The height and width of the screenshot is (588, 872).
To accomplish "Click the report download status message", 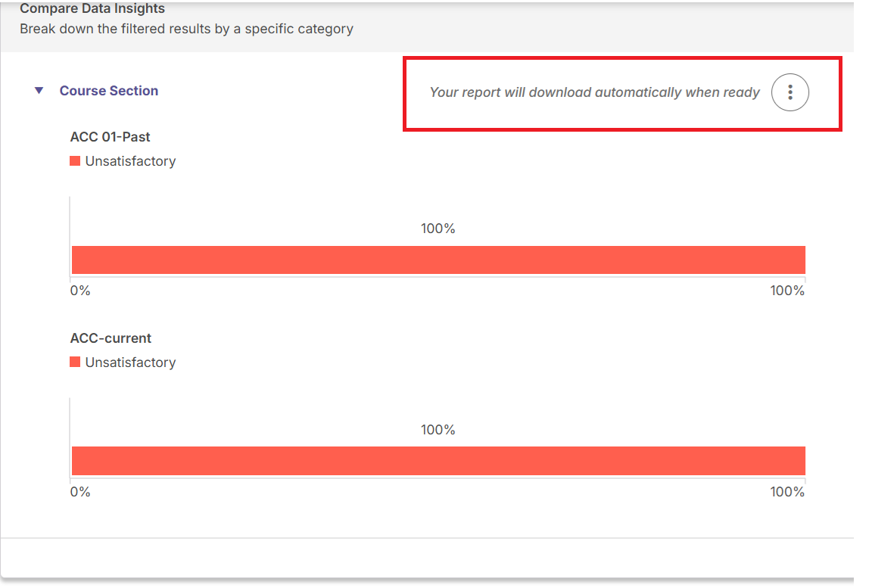I will 594,92.
